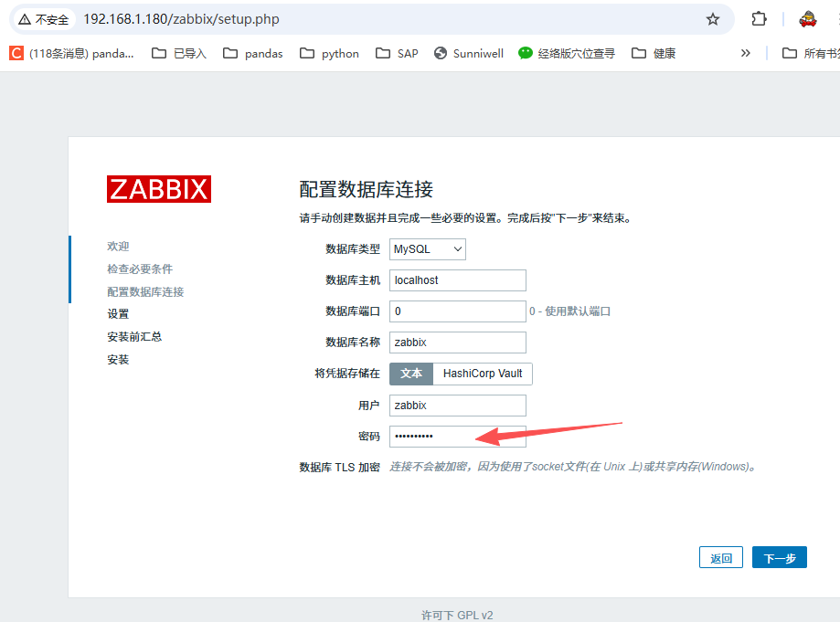Select the 安装 step in sidebar
This screenshot has width=840, height=622.
click(x=118, y=360)
